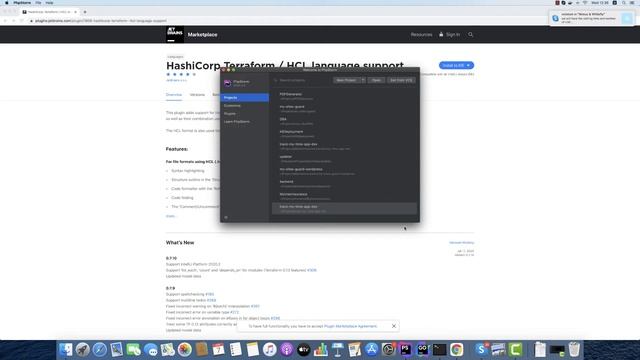Click Sign In on Marketplace header
The height and width of the screenshot is (360, 640).
[450, 35]
